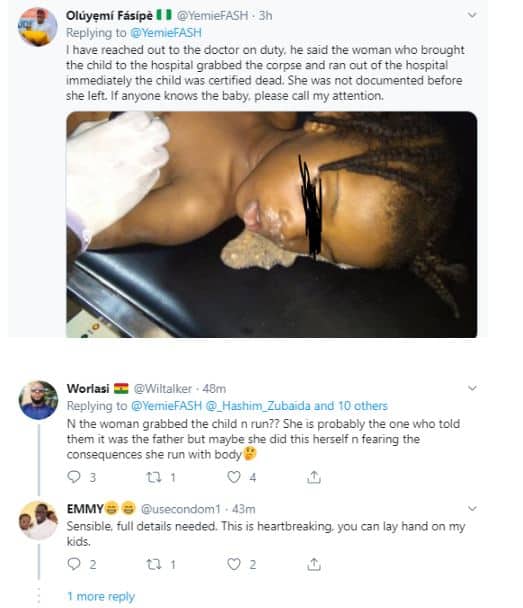523x608 pixels.
Task: Open the 'and 10 others' link
Action: pyautogui.click(x=351, y=406)
